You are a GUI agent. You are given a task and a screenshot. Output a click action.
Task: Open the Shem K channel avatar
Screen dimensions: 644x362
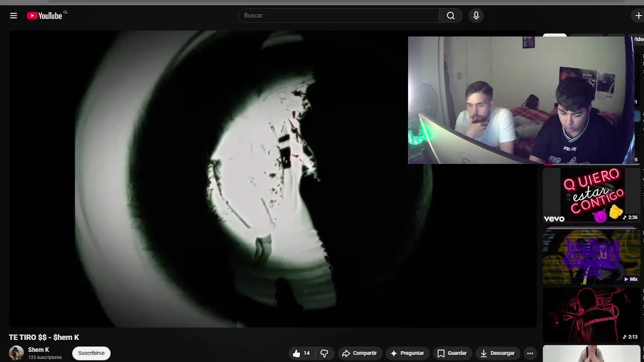[17, 353]
